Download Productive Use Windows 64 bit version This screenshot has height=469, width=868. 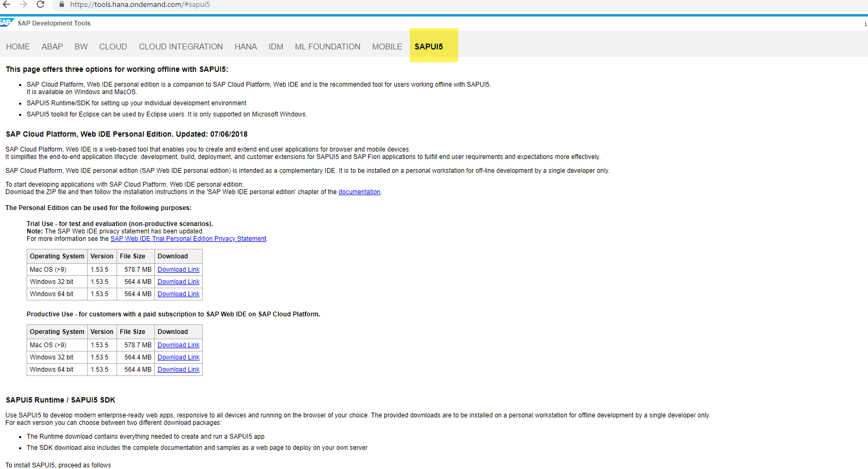coord(178,370)
